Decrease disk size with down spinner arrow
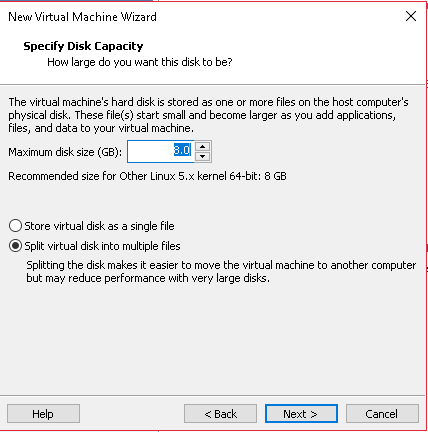The height and width of the screenshot is (432, 428). tap(203, 157)
